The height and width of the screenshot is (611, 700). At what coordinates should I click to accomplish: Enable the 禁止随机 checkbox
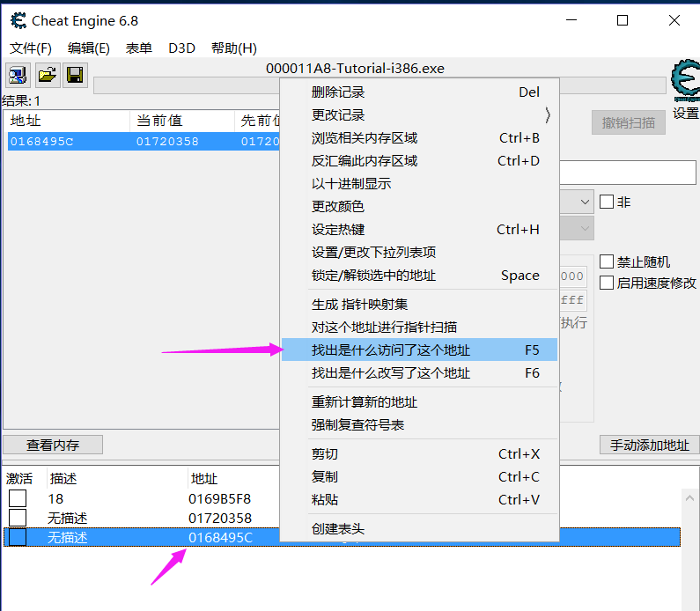click(x=607, y=261)
